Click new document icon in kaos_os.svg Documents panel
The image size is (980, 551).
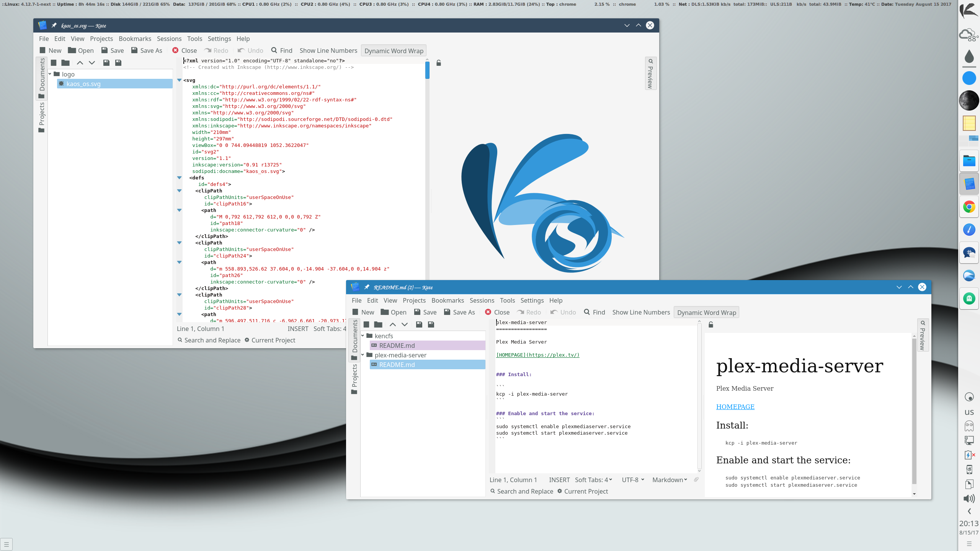click(54, 63)
